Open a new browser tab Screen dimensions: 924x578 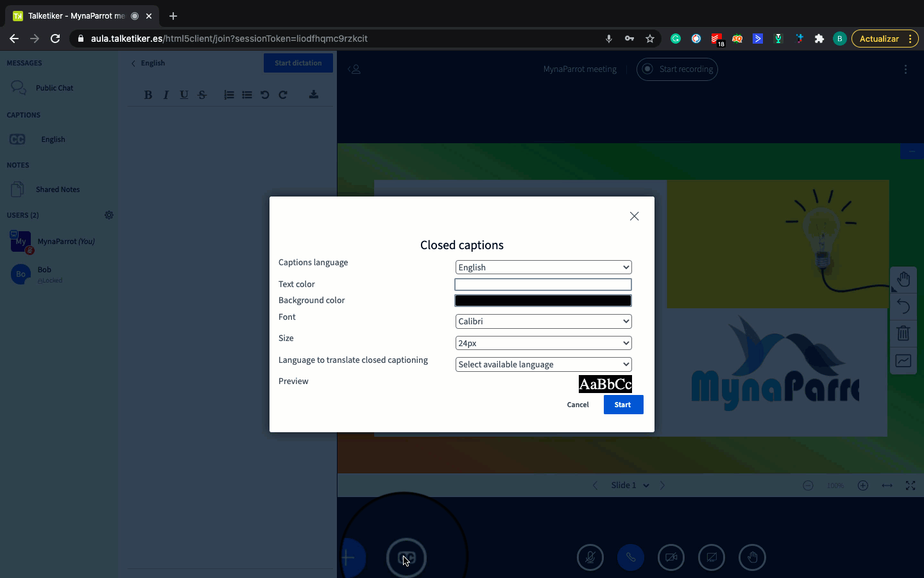coord(173,16)
